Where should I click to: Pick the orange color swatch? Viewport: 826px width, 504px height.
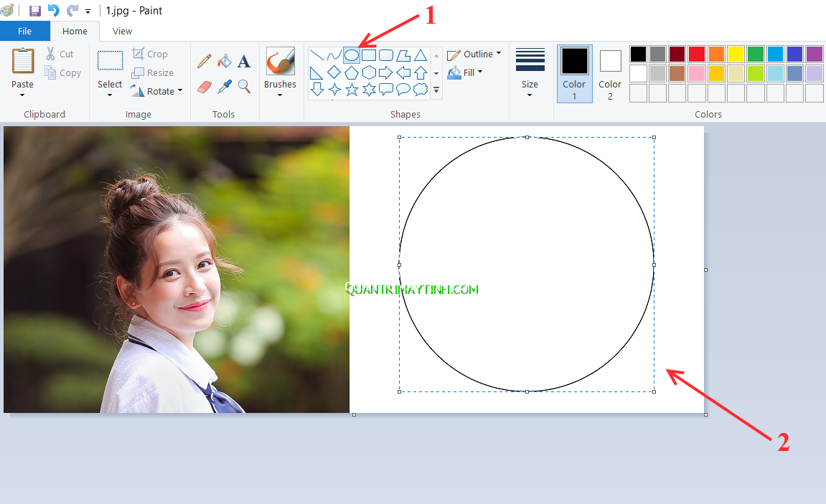[716, 54]
